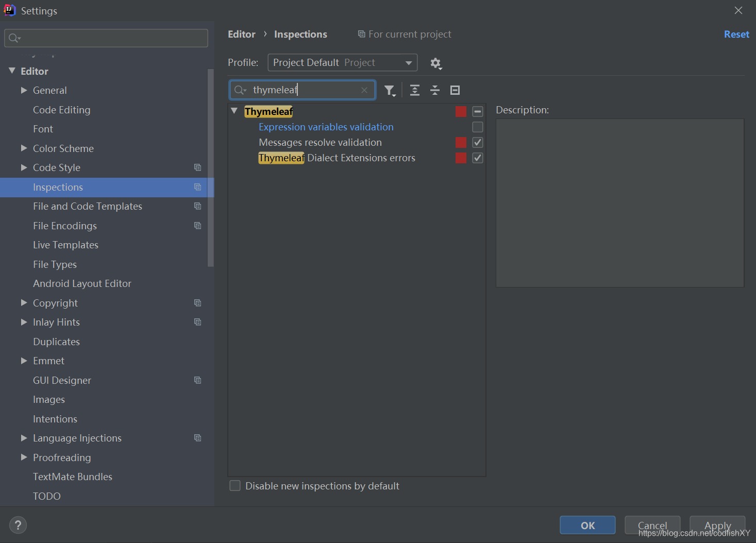Enable Expression variables validation checkbox
The image size is (756, 543).
478,127
